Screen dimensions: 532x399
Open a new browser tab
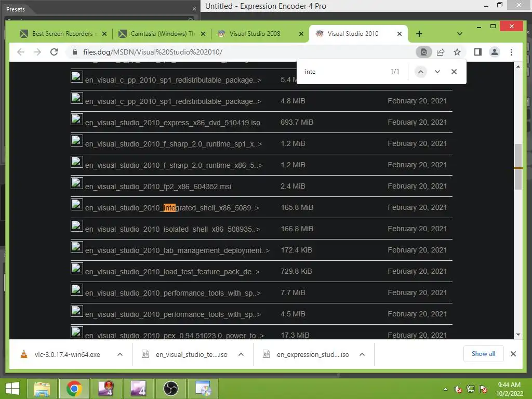pyautogui.click(x=419, y=34)
